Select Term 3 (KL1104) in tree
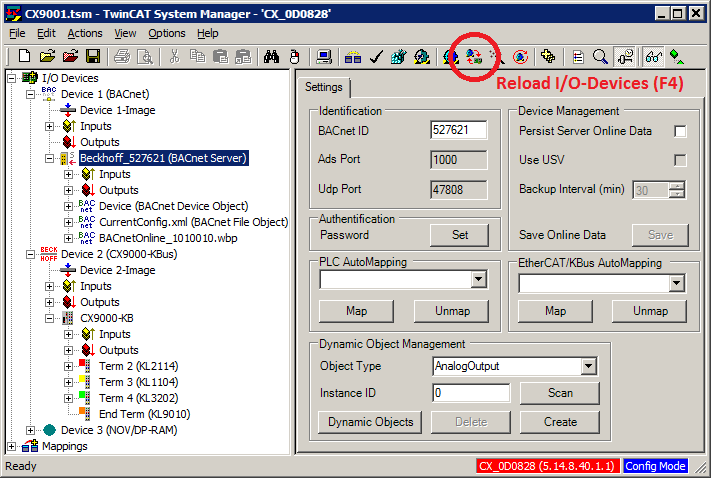This screenshot has width=711, height=478. [138, 382]
